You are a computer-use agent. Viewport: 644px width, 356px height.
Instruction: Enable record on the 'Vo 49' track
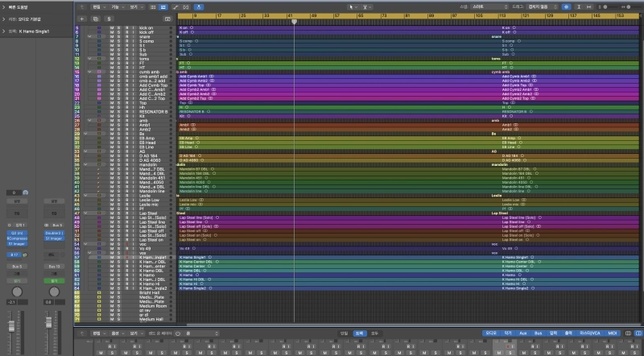point(126,249)
